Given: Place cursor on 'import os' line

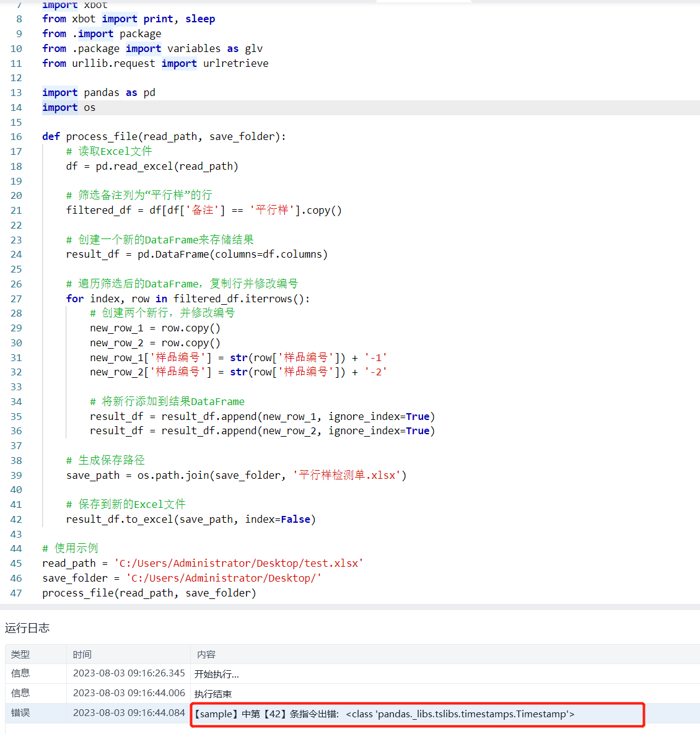Looking at the screenshot, I should click(69, 108).
